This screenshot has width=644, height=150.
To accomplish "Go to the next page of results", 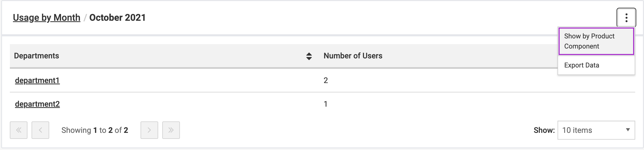I will click(x=149, y=130).
